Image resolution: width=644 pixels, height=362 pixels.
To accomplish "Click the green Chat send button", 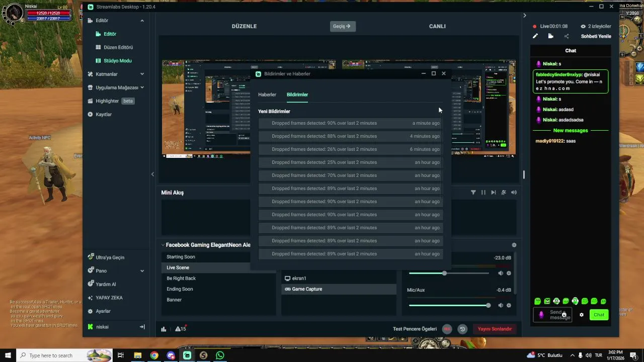I will (x=599, y=315).
